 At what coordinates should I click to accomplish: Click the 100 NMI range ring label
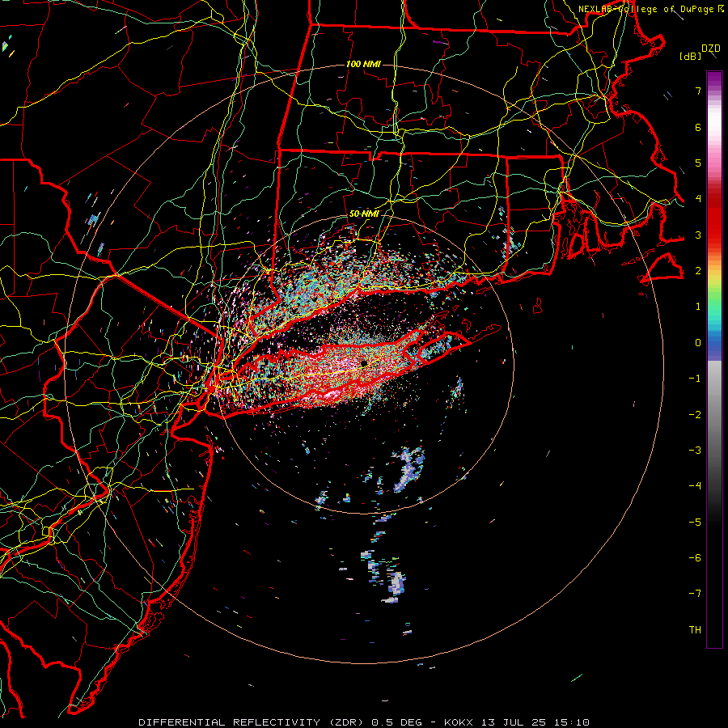coord(363,64)
